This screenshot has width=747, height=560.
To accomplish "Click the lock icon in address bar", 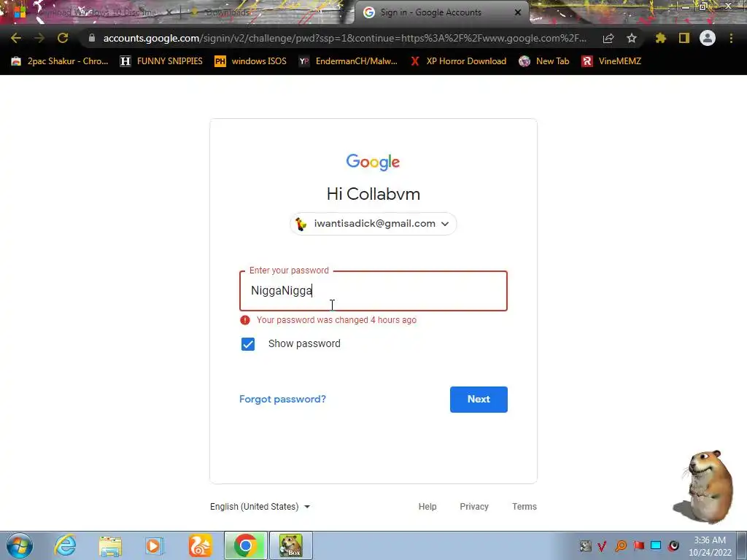I will (x=92, y=38).
